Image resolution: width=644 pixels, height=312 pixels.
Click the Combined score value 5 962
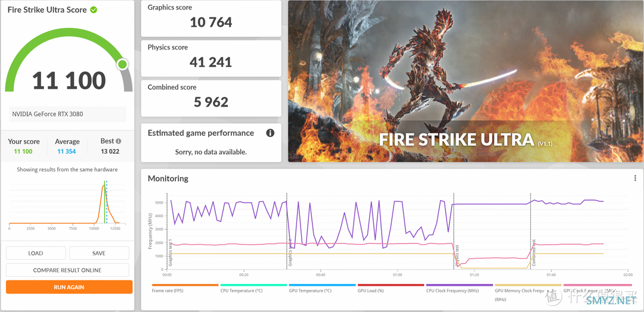[211, 102]
